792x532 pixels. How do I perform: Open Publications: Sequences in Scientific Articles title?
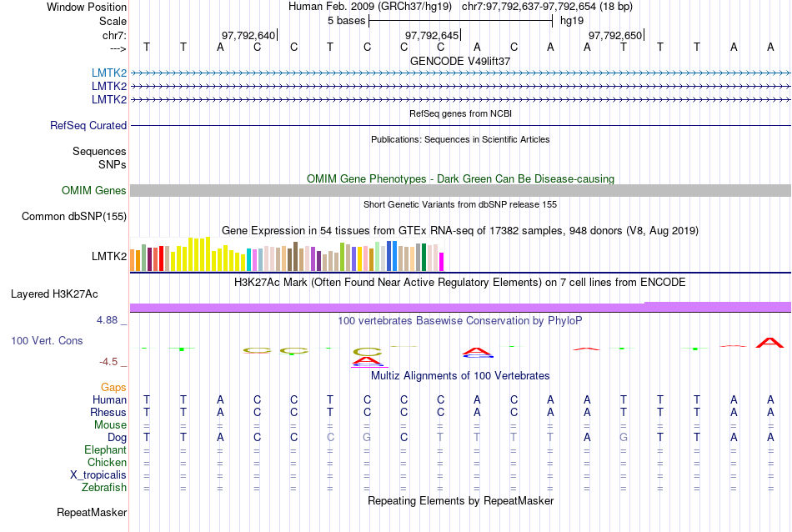click(460, 139)
